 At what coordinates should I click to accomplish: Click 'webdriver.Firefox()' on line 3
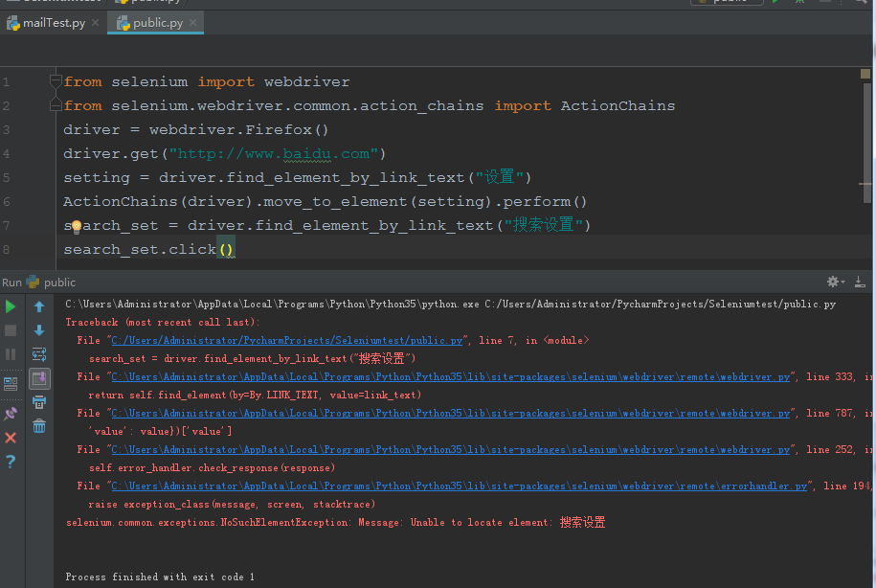(238, 129)
